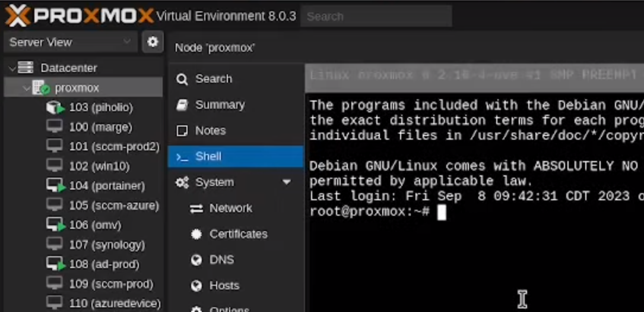Select 110 (azuredevice) in the tree

(x=115, y=303)
